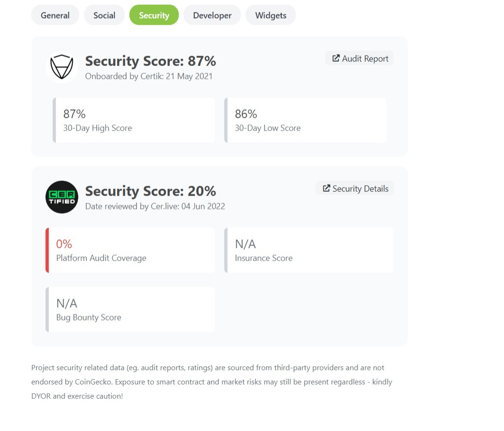Click external-link icon beside Audit Report
504x431 pixels.
336,58
